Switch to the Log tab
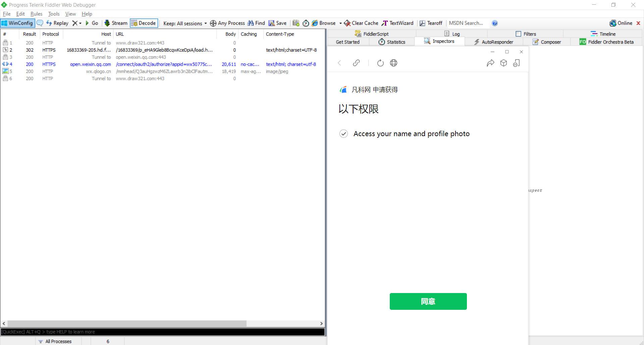This screenshot has height=345, width=644. pyautogui.click(x=452, y=34)
